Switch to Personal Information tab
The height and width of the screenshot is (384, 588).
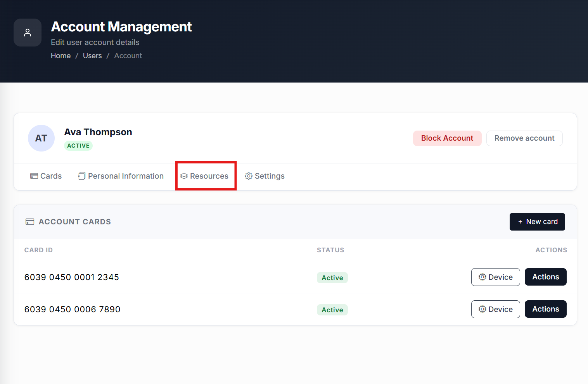click(121, 176)
